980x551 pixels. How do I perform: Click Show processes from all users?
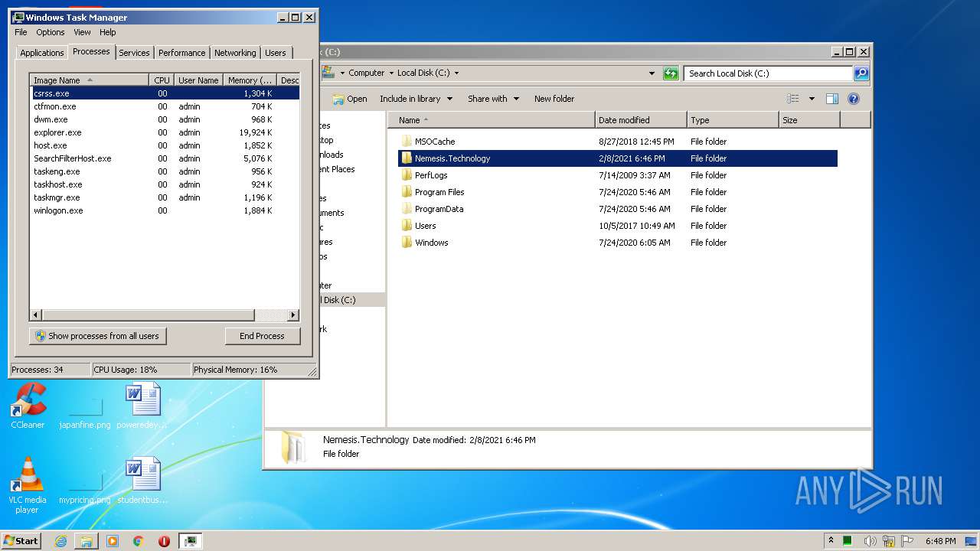97,336
